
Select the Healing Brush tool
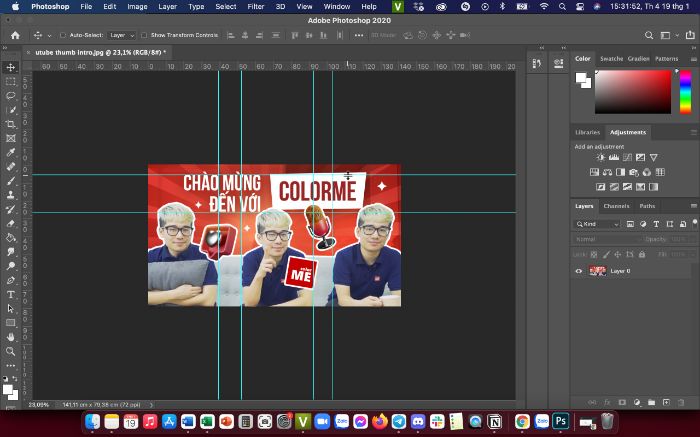coord(11,167)
